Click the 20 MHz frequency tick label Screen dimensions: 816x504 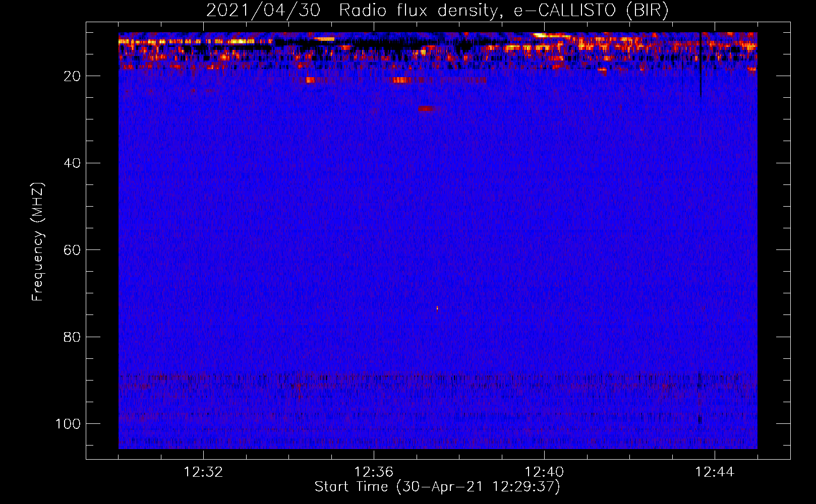pos(72,76)
